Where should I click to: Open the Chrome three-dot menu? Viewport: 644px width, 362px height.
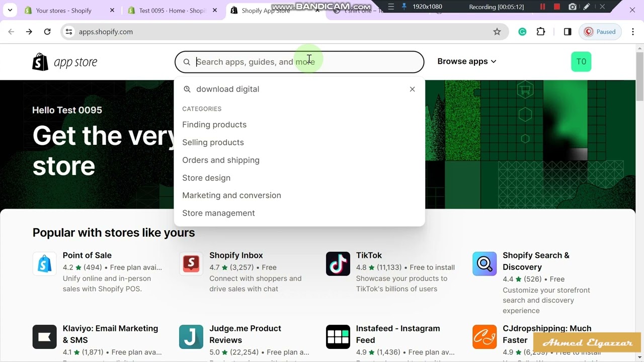click(x=633, y=32)
